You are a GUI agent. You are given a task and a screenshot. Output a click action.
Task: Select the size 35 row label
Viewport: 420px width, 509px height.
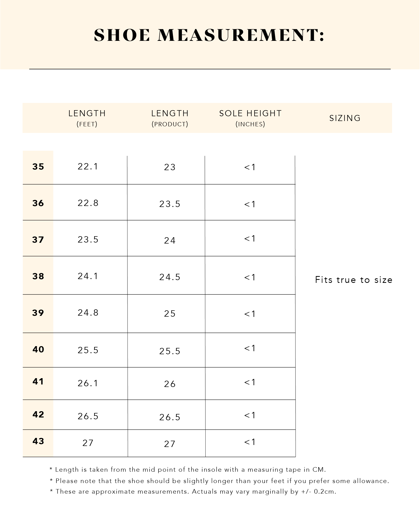pyautogui.click(x=38, y=167)
